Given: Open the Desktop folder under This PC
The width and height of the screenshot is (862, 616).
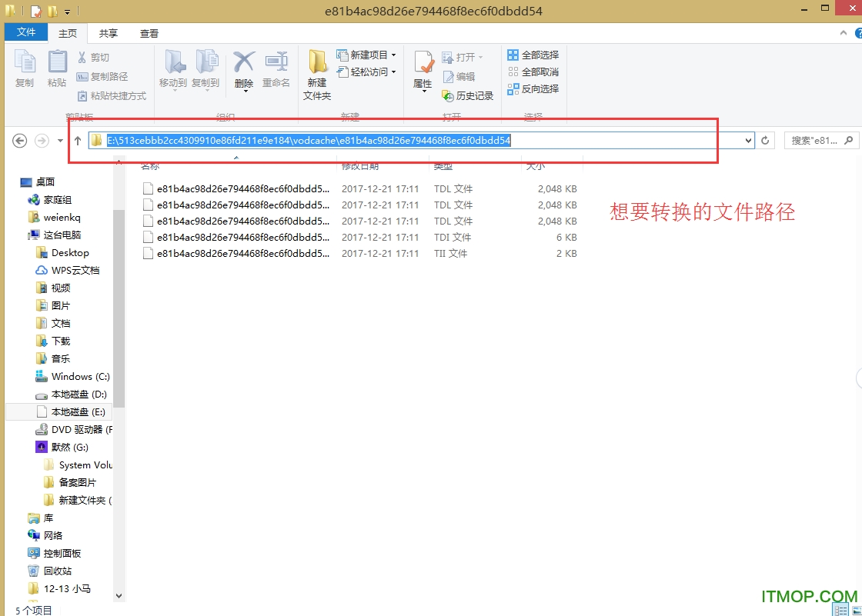Looking at the screenshot, I should click(x=62, y=253).
